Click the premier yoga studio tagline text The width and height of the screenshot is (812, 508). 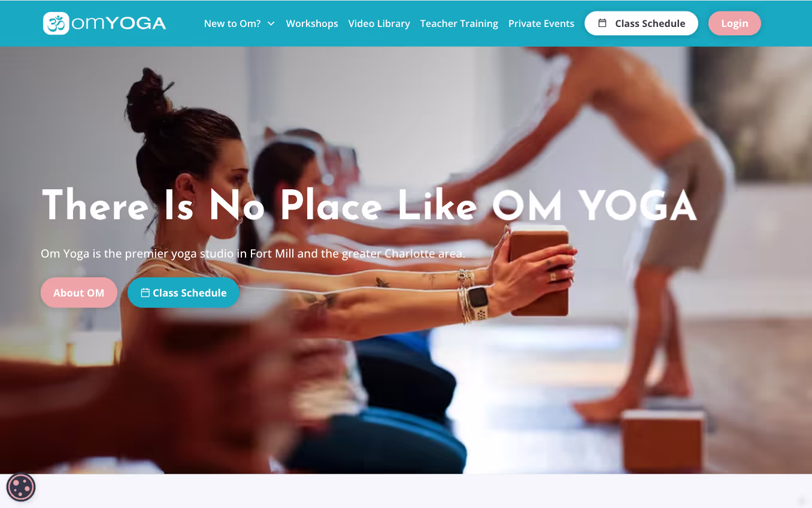253,253
